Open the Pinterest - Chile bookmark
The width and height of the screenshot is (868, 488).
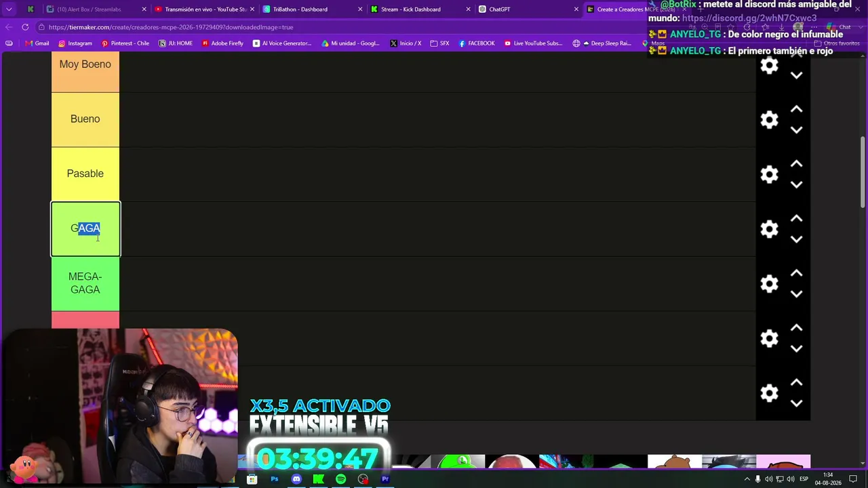click(125, 43)
